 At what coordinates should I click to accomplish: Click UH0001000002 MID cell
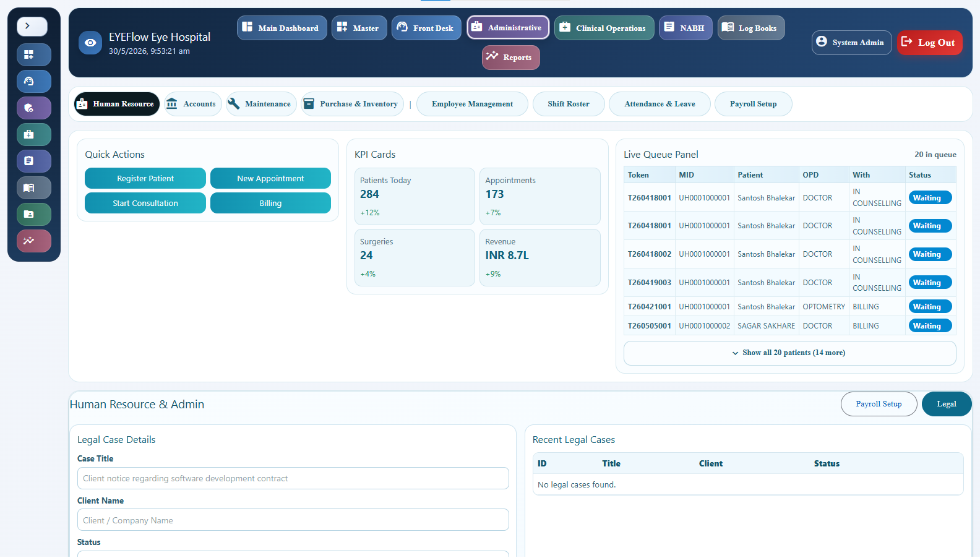pos(705,326)
